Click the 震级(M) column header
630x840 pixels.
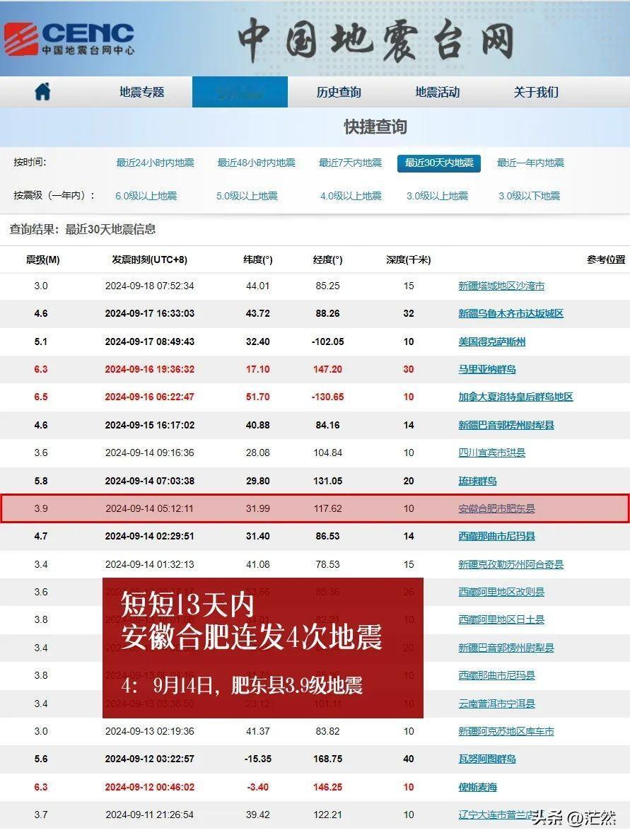click(43, 259)
